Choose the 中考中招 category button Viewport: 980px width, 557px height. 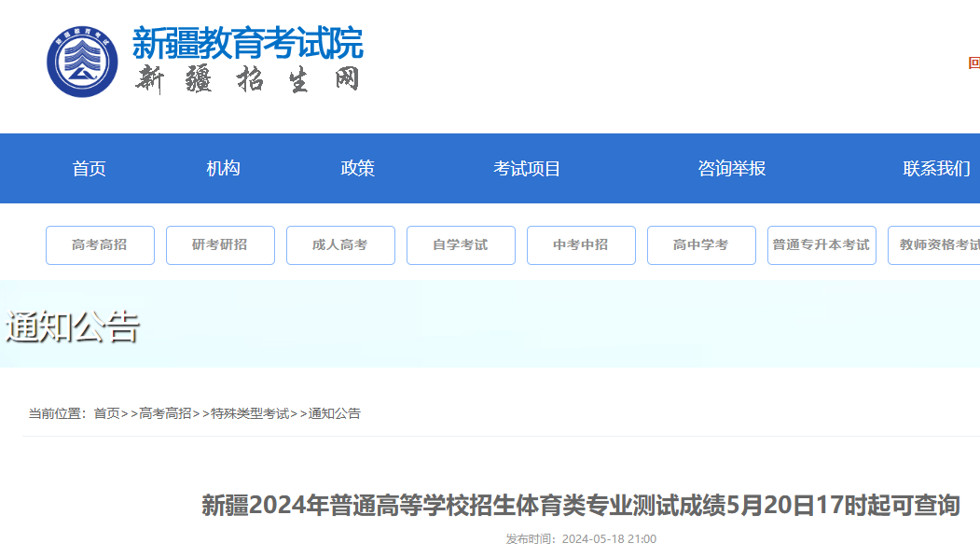tap(581, 245)
